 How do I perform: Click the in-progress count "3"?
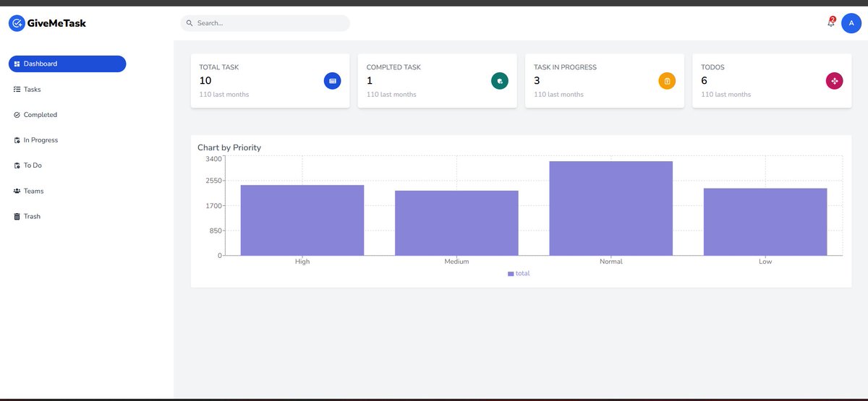click(x=537, y=80)
